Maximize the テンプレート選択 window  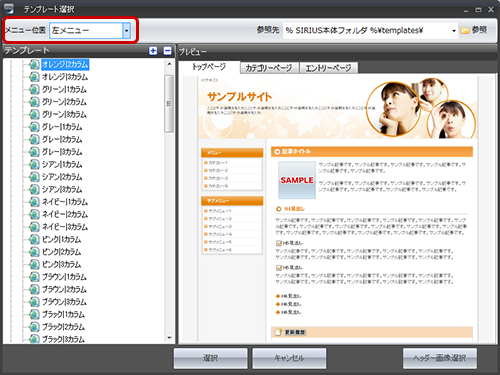coord(478,10)
